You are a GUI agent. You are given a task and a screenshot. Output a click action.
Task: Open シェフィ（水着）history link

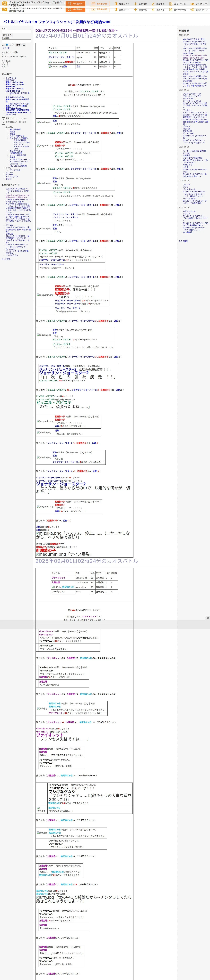coord(189,199)
